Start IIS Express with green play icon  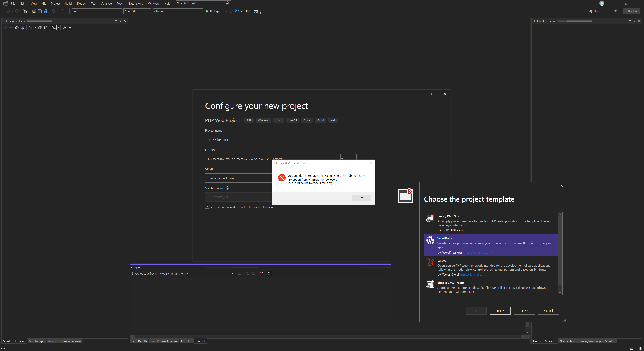[207, 11]
